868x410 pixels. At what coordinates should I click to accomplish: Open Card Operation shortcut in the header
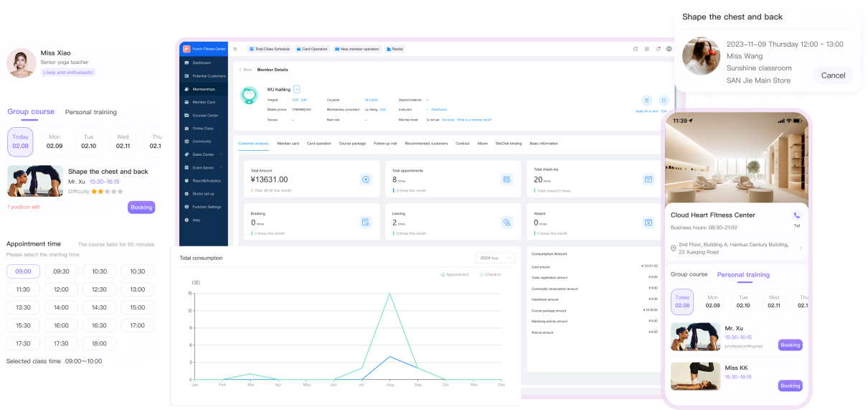tap(311, 49)
